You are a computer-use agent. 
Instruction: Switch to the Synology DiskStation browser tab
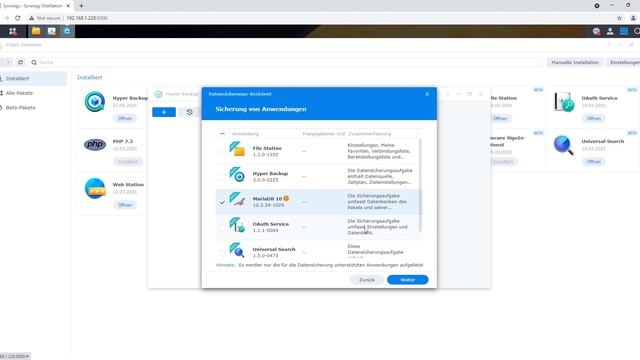35,6
